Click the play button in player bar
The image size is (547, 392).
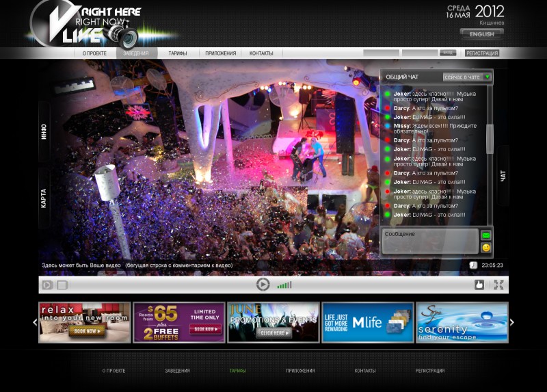point(263,285)
